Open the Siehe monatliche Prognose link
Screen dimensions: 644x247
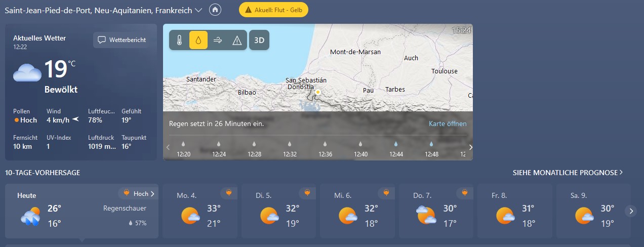[x=568, y=173]
